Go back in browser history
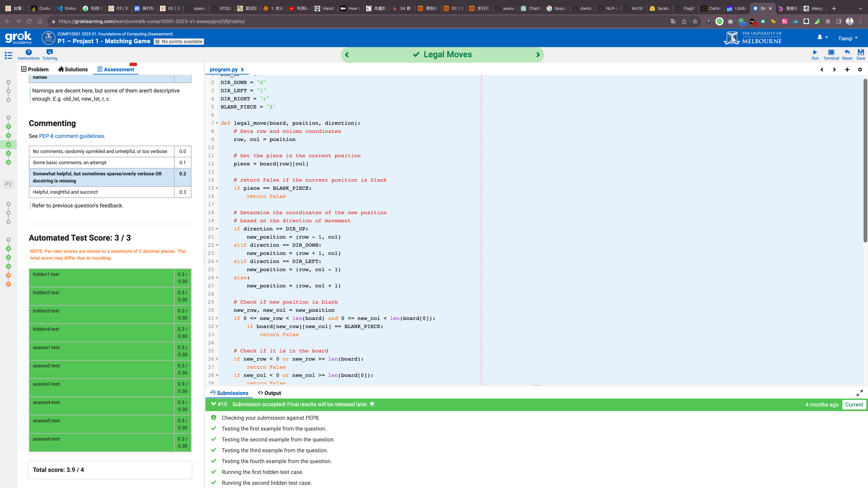This screenshot has width=868, height=488. pos(7,22)
